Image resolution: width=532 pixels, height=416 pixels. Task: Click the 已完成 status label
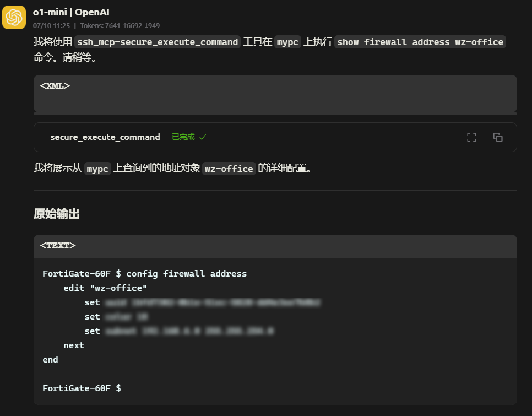click(x=183, y=137)
